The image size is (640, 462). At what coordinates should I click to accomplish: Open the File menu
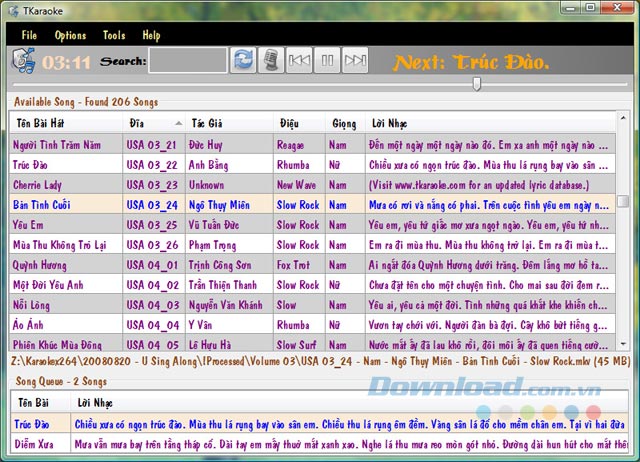coord(29,35)
